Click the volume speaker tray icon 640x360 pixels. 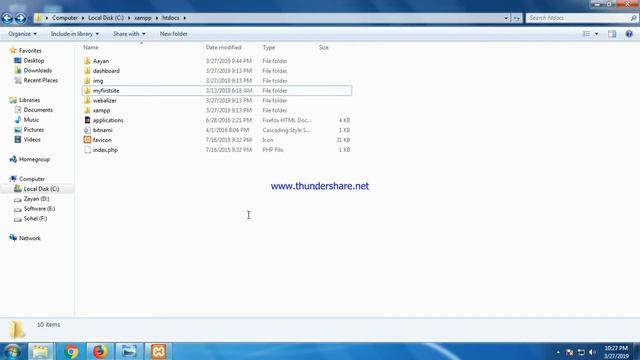[x=592, y=352]
